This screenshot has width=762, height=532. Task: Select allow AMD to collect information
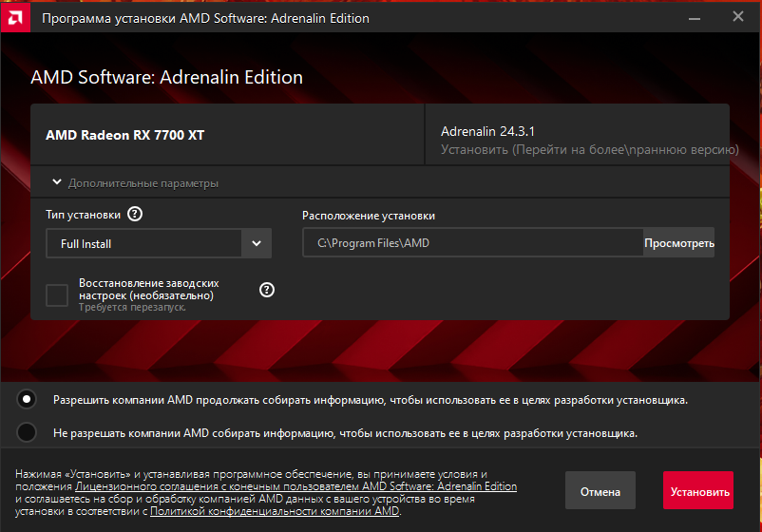[x=27, y=399]
